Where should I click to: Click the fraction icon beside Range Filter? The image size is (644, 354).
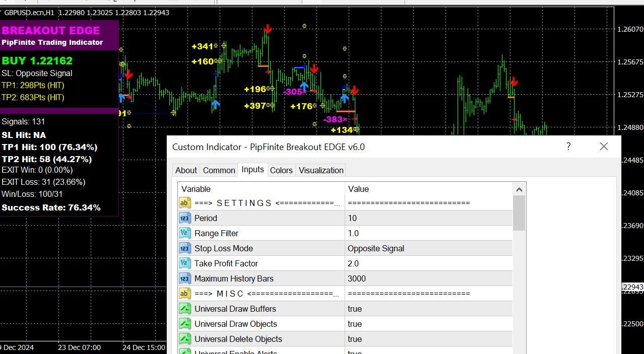coord(184,233)
